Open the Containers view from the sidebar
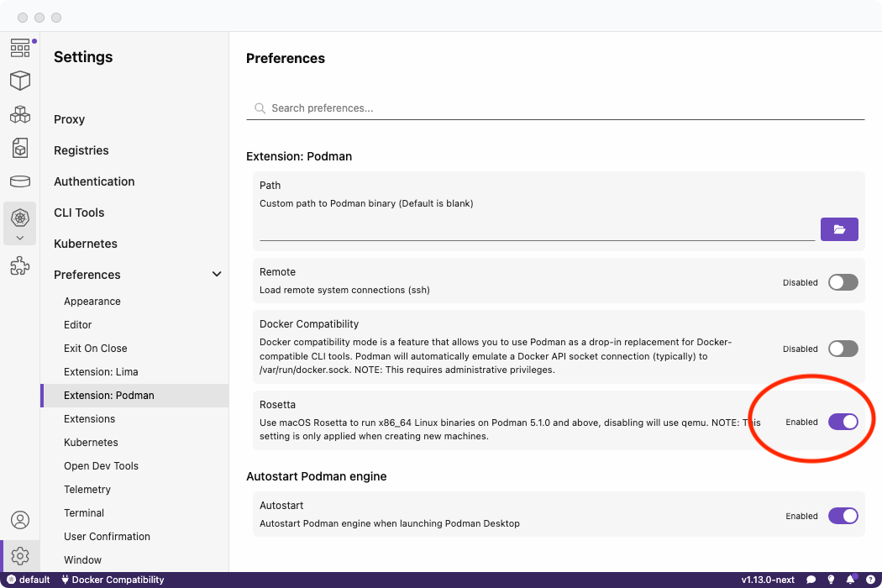 [20, 81]
